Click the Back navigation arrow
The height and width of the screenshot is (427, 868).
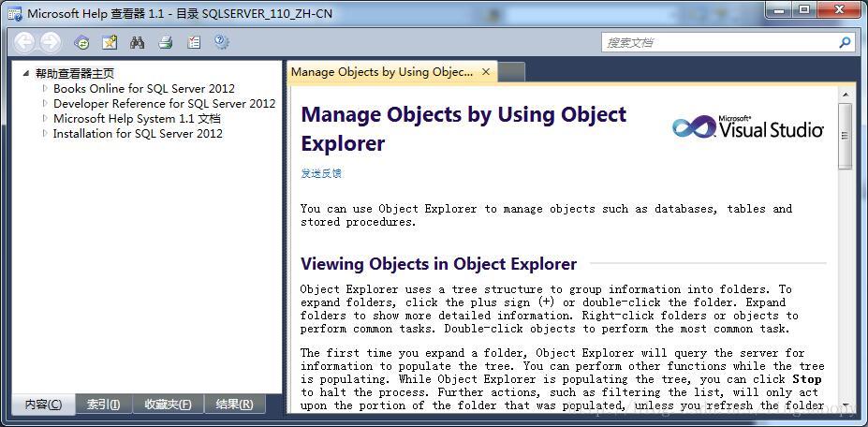coord(25,42)
